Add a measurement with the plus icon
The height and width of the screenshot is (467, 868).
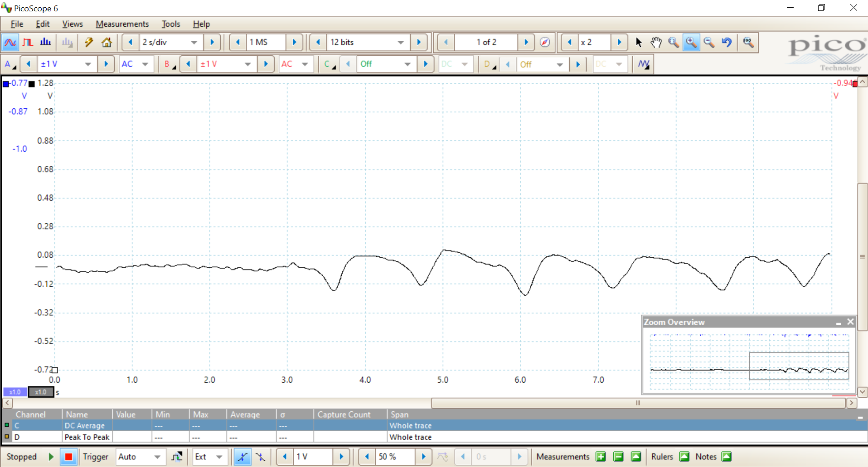pyautogui.click(x=601, y=457)
